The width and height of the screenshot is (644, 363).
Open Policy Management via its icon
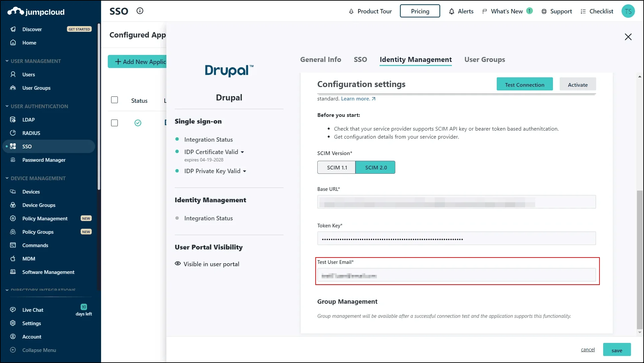(13, 218)
